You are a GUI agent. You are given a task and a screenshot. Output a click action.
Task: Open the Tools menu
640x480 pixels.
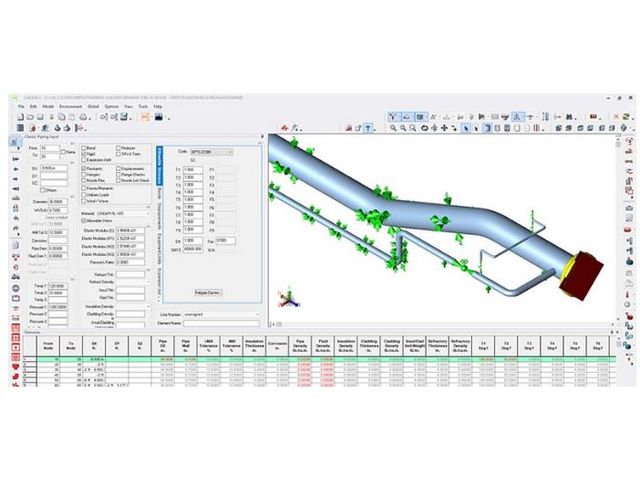(142, 106)
